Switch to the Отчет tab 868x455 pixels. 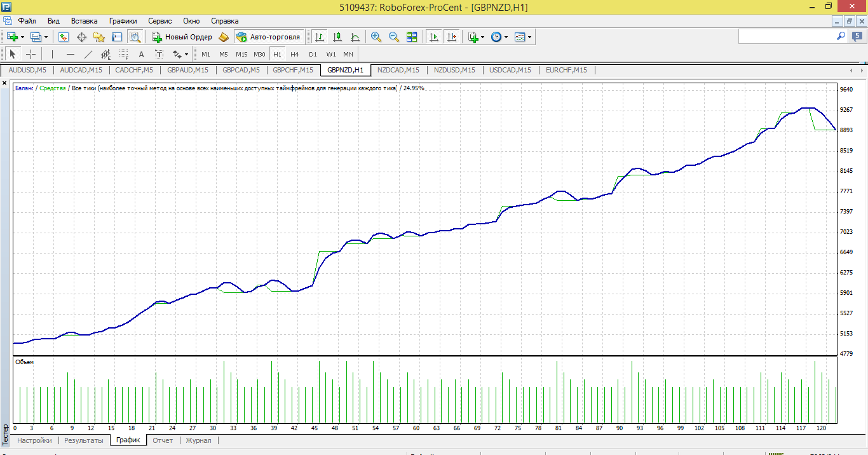pyautogui.click(x=163, y=440)
